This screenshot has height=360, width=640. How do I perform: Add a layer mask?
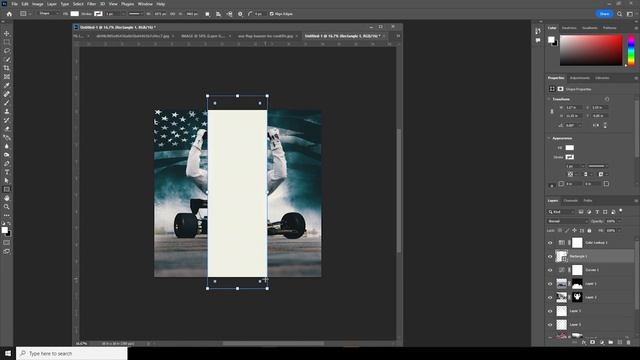tap(593, 342)
